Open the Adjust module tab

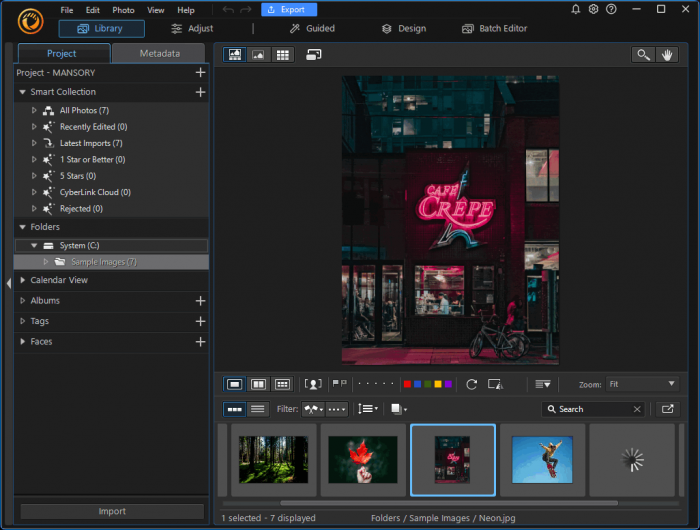point(192,29)
